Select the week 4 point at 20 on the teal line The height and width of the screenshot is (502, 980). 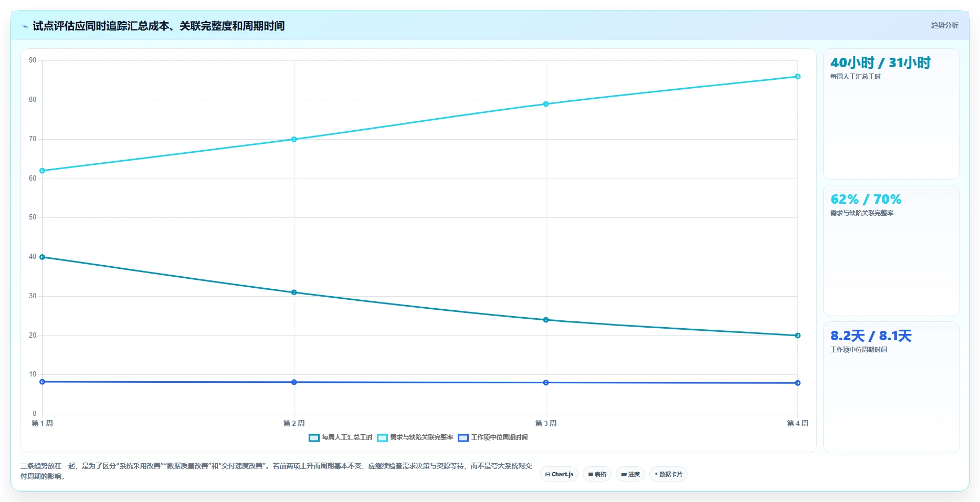click(x=797, y=336)
